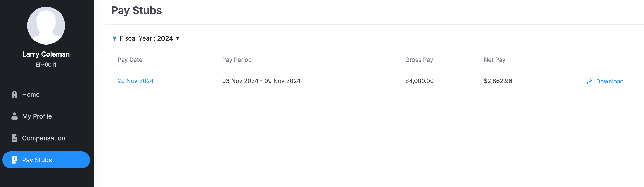Click the My Profile person icon
Image resolution: width=644 pixels, height=187 pixels.
coord(14,116)
